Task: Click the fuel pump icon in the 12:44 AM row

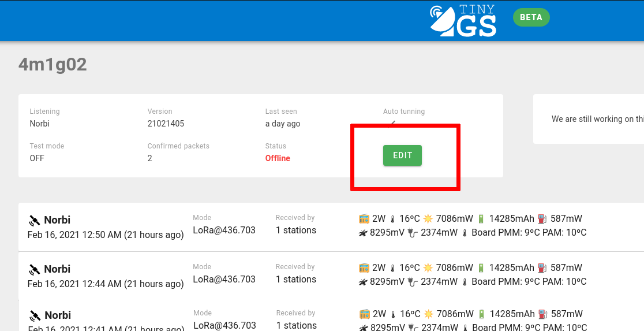Action: (542, 268)
